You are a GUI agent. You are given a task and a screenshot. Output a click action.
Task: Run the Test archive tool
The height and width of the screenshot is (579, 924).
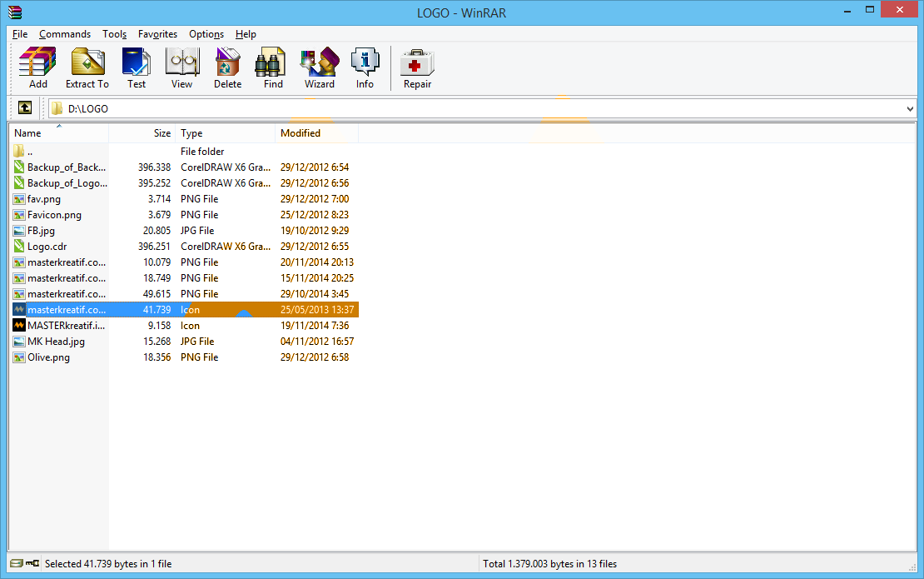point(137,62)
